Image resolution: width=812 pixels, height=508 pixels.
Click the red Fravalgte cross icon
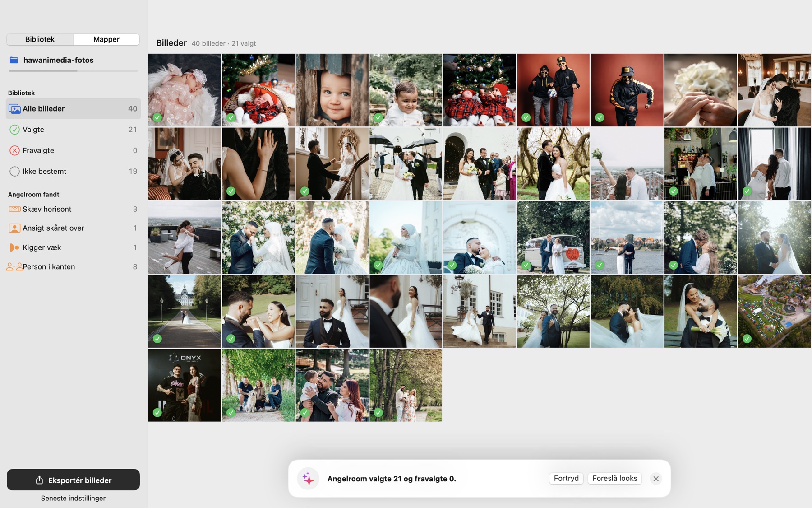click(14, 150)
